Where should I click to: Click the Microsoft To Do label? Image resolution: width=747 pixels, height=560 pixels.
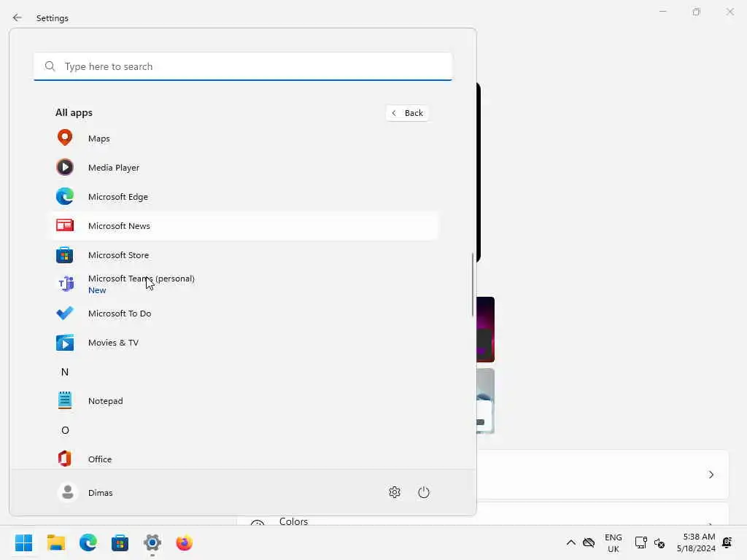120,314
